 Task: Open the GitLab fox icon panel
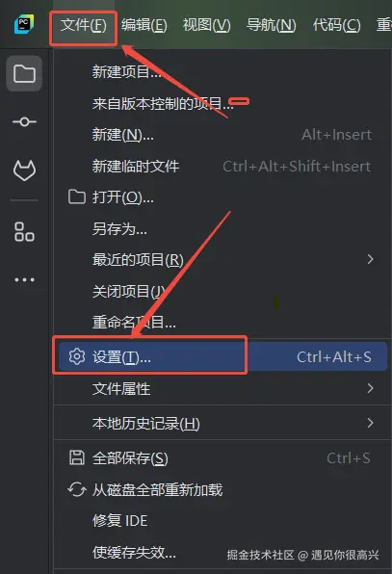click(x=24, y=170)
